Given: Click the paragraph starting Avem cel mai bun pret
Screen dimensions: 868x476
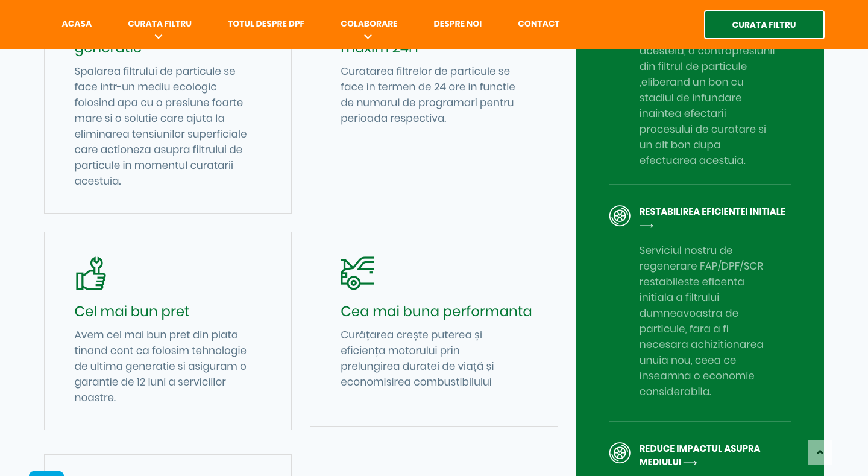Looking at the screenshot, I should pos(161,366).
